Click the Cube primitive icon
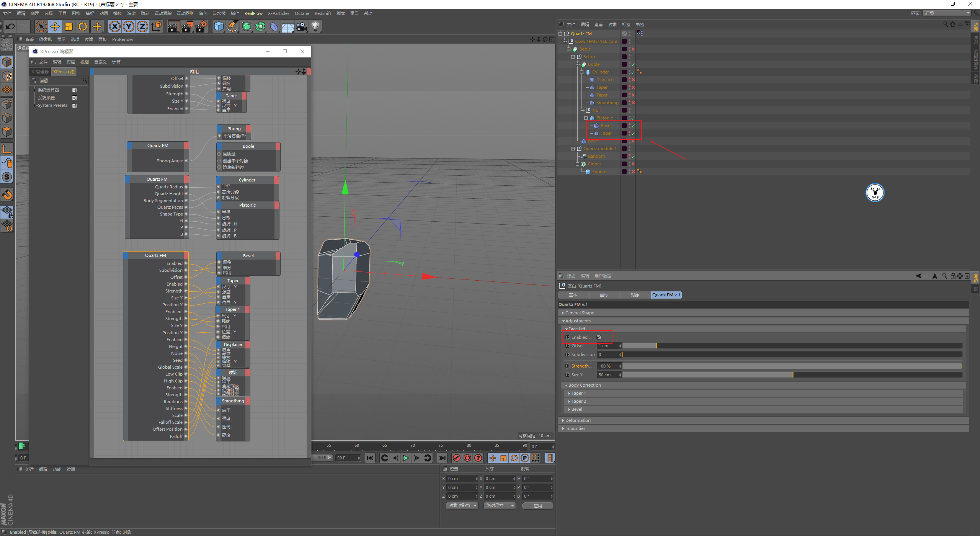The image size is (980, 536). (219, 26)
